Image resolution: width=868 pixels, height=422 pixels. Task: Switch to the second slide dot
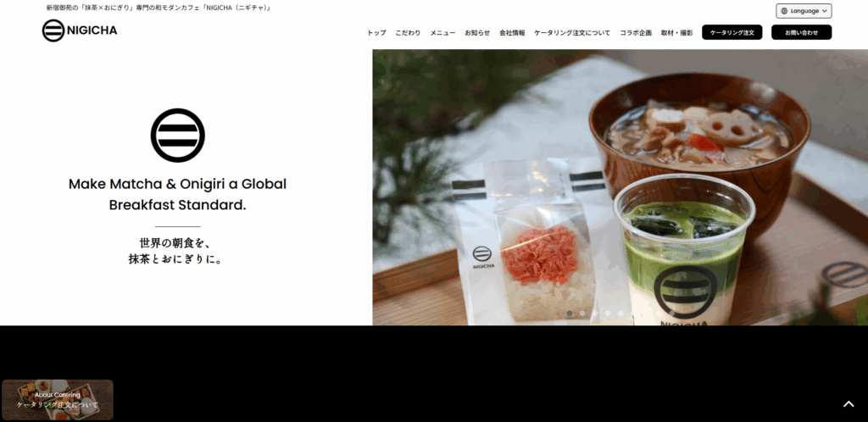tap(581, 313)
